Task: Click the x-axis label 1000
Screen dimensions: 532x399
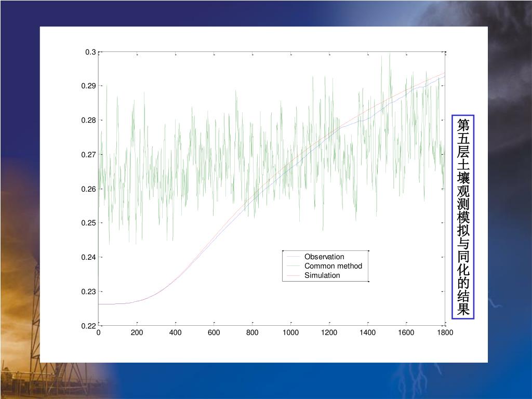Action: (x=291, y=332)
